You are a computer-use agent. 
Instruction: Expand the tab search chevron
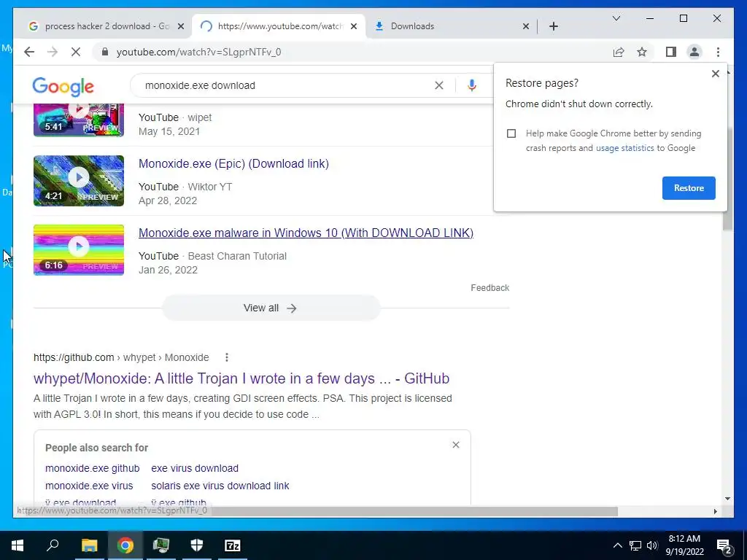[x=616, y=18]
